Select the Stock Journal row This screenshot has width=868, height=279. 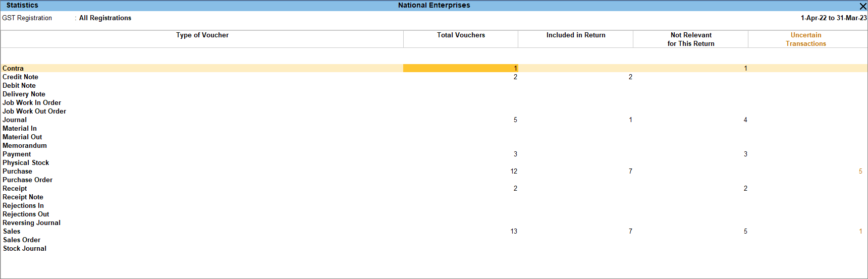434,248
